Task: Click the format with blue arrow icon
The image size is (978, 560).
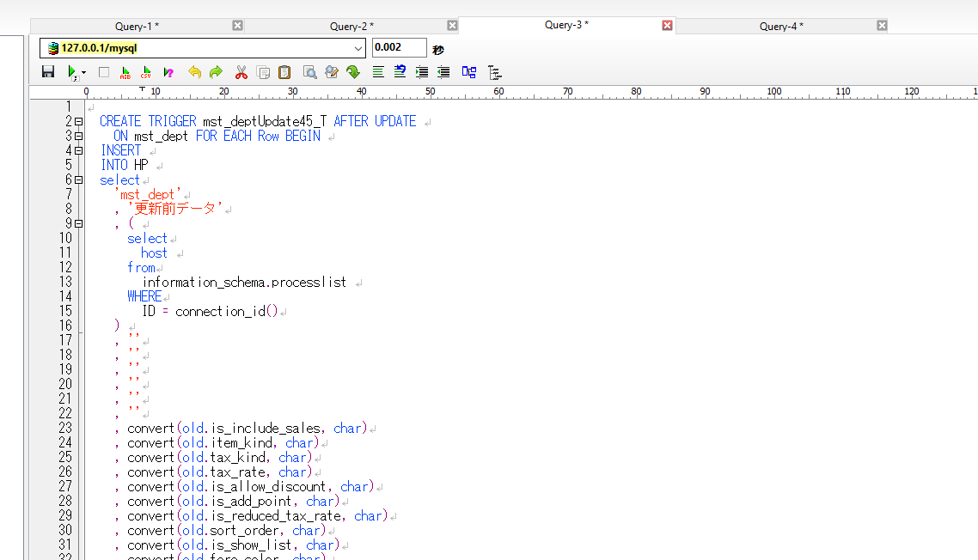Action: pyautogui.click(x=400, y=72)
